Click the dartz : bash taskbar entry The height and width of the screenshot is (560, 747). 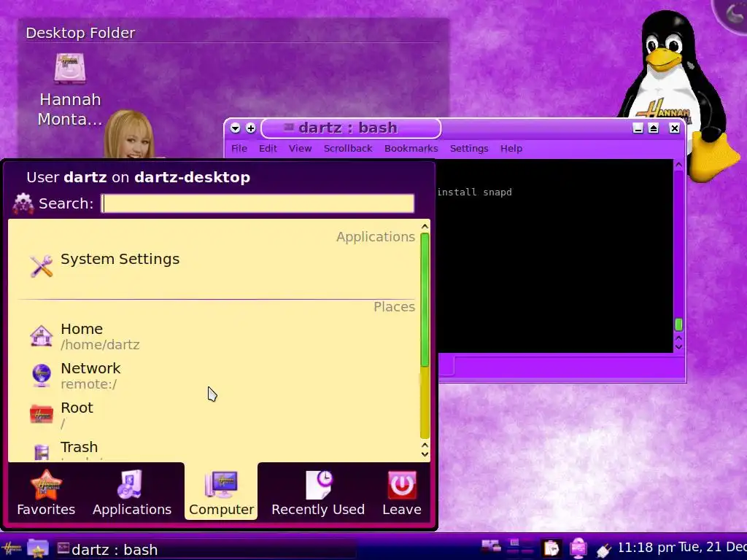coord(205,550)
